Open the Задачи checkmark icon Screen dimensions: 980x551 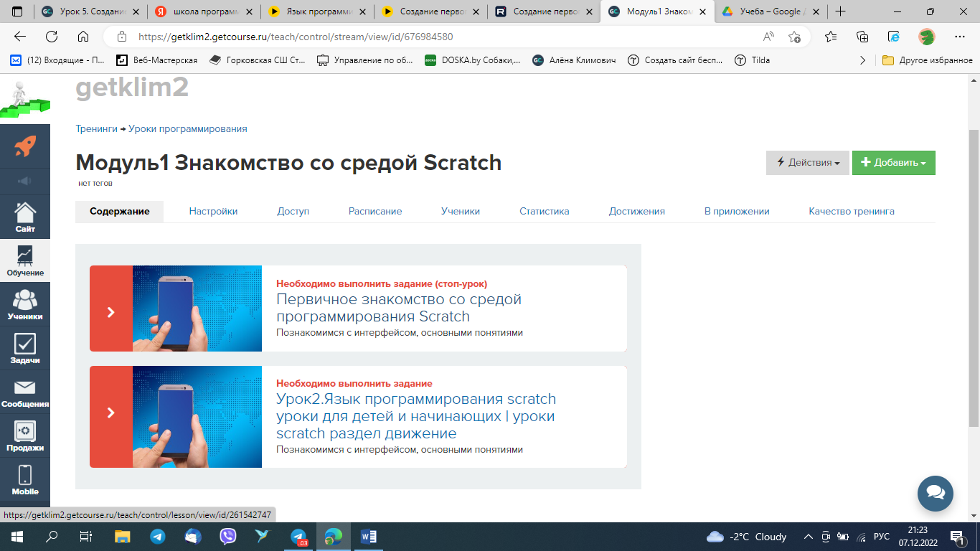coord(25,348)
